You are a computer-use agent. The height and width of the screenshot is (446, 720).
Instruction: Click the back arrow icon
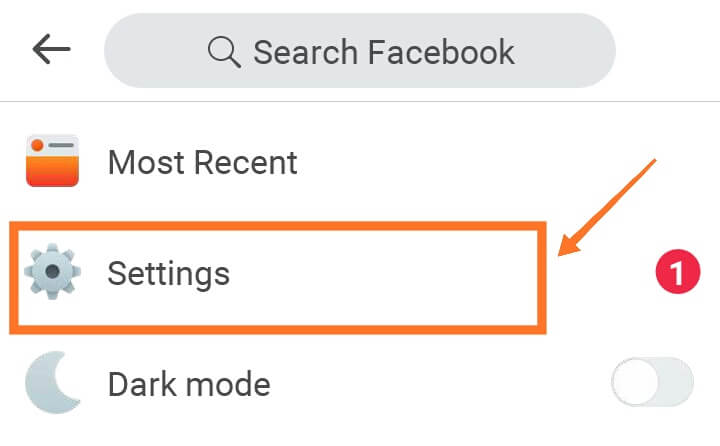coord(51,49)
